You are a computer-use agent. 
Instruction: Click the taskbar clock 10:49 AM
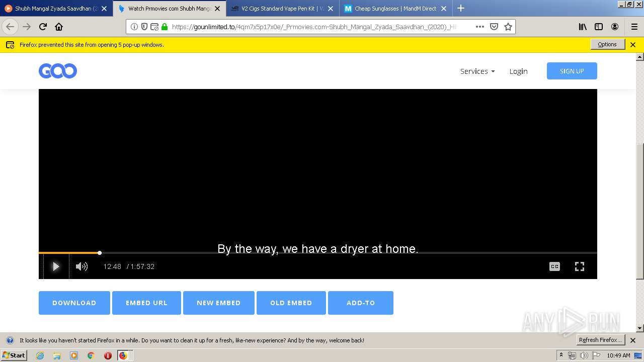[x=618, y=355]
